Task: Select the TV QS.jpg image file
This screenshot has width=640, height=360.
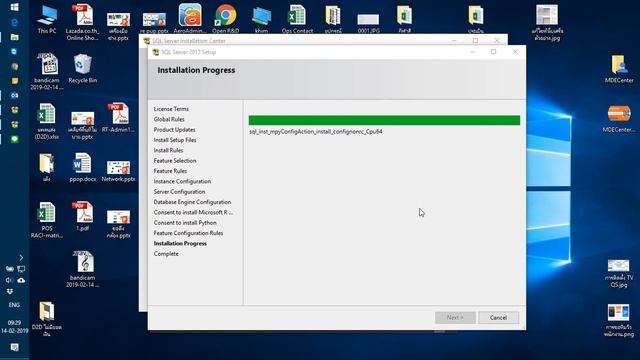Action: (619, 273)
